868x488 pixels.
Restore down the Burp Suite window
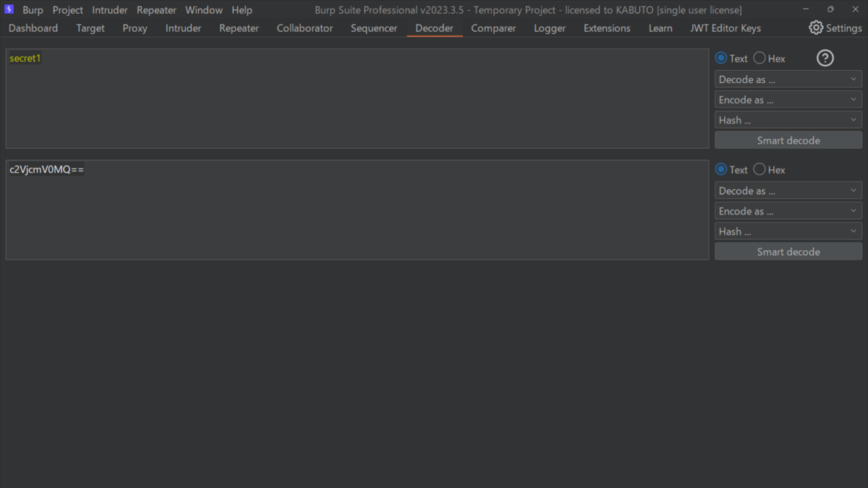[x=830, y=9]
